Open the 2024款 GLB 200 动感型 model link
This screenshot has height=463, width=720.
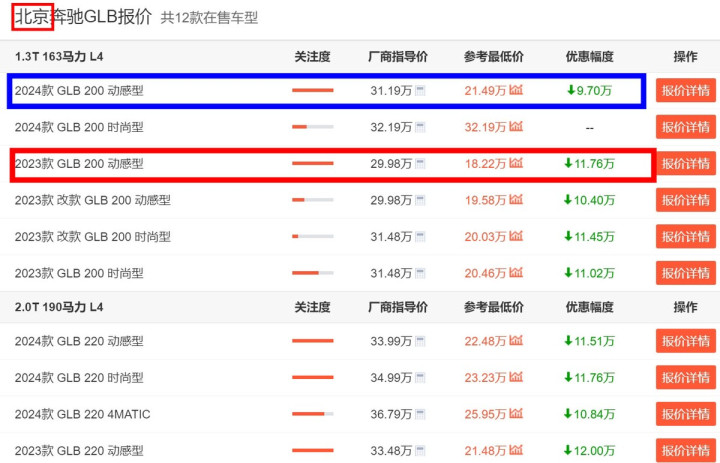click(x=79, y=90)
